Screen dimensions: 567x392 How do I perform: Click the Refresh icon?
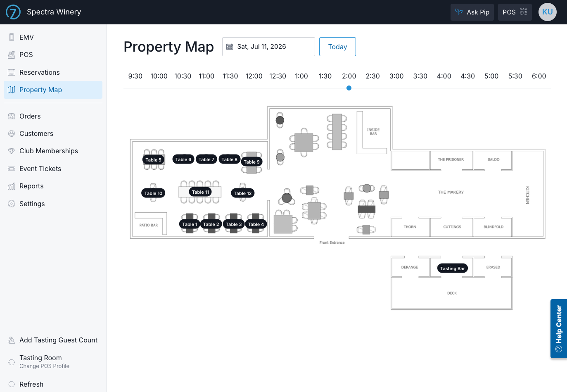pyautogui.click(x=12, y=384)
